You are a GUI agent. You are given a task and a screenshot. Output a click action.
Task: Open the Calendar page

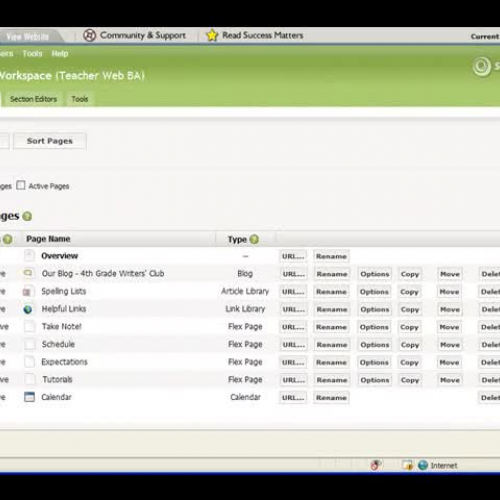(x=56, y=397)
